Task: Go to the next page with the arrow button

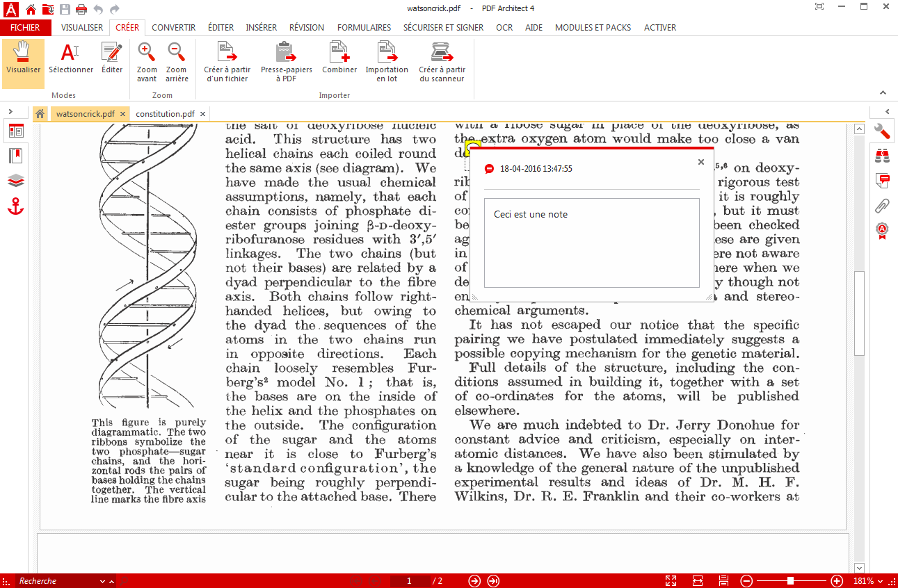Action: point(474,581)
